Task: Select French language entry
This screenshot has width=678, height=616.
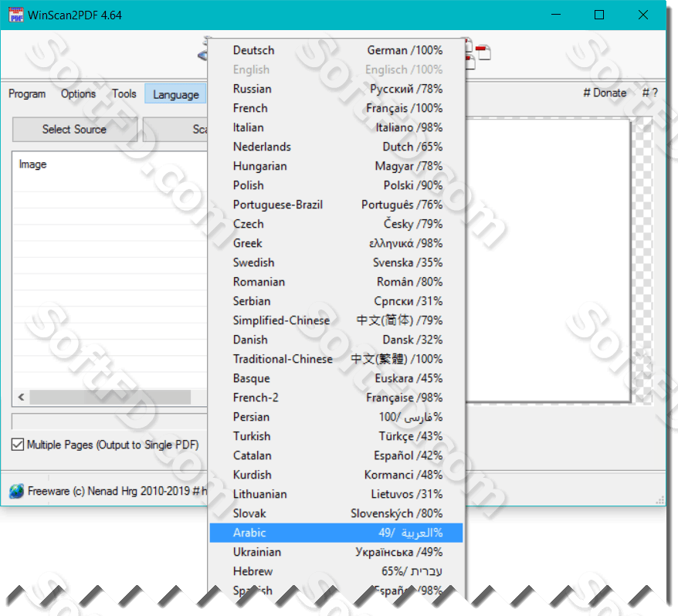Action: tap(336, 108)
